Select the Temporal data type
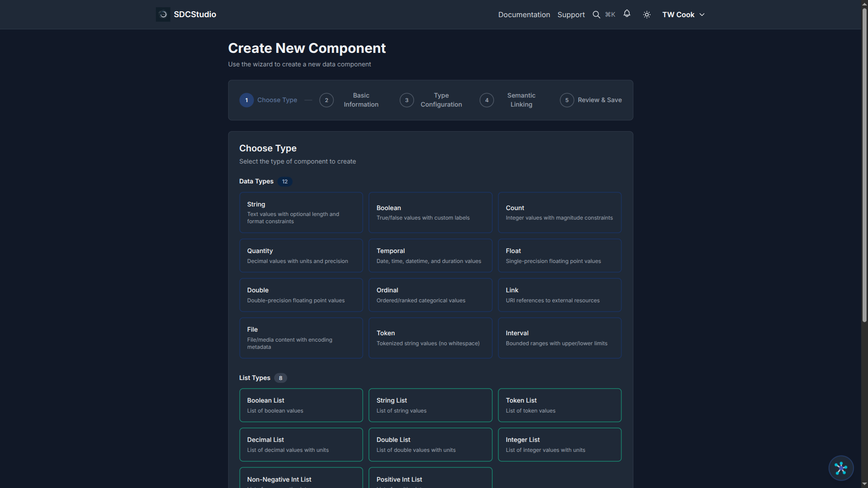This screenshot has height=488, width=868. tap(430, 255)
